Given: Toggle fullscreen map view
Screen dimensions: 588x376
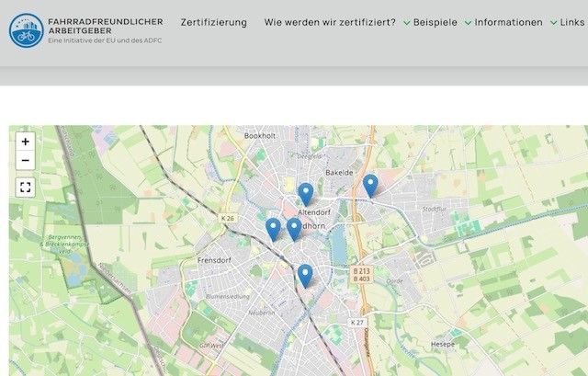Looking at the screenshot, I should 25,187.
